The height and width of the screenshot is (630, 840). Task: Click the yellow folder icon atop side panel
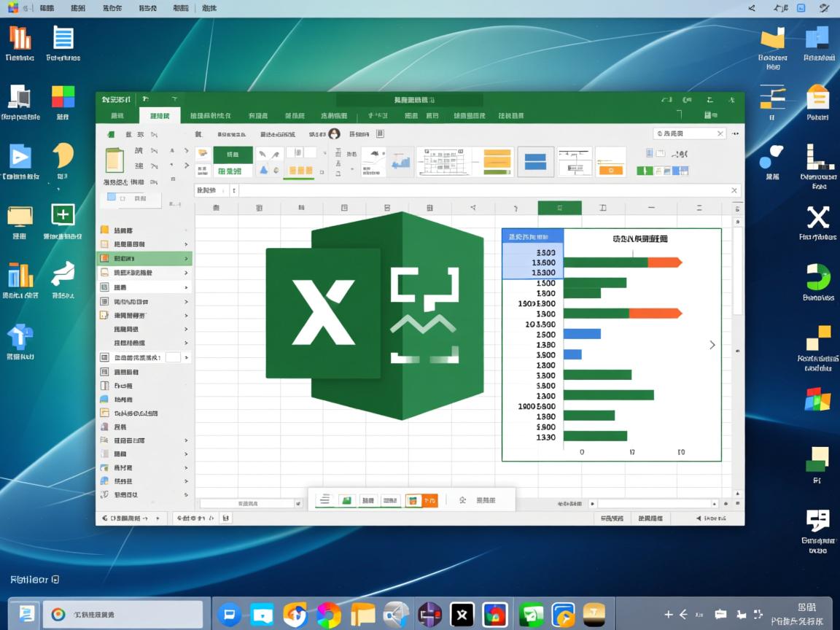(104, 230)
